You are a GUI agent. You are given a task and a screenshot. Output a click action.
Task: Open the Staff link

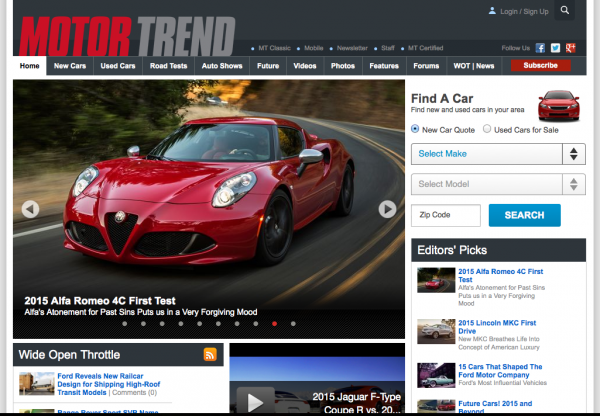388,48
